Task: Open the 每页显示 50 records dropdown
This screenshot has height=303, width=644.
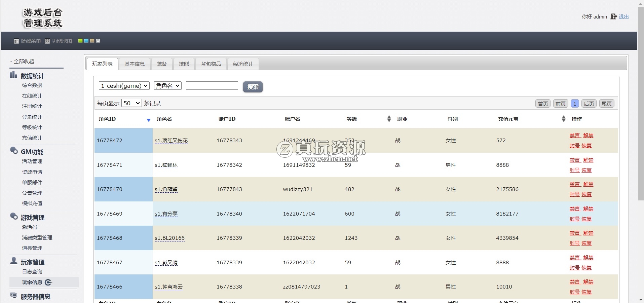Action: click(x=131, y=103)
